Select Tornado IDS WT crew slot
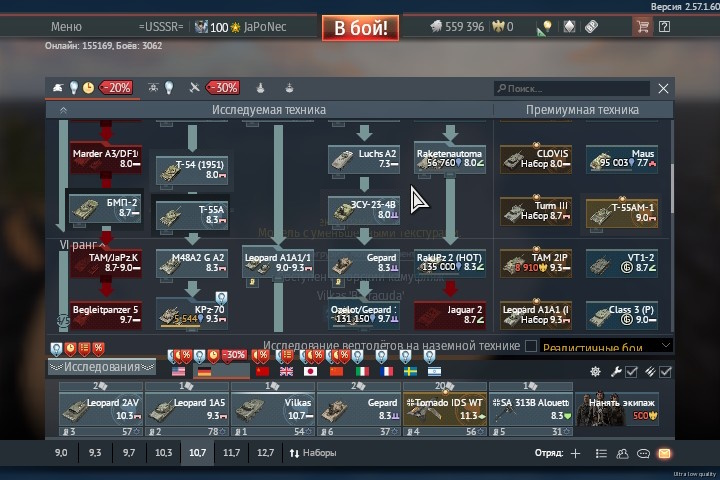This screenshot has height=480, width=720. tap(445, 409)
